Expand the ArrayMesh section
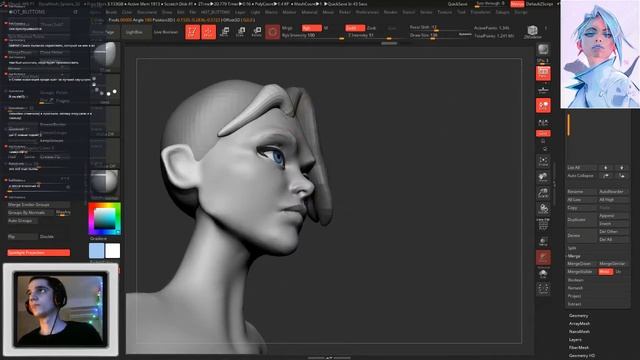640x360 pixels. click(580, 324)
